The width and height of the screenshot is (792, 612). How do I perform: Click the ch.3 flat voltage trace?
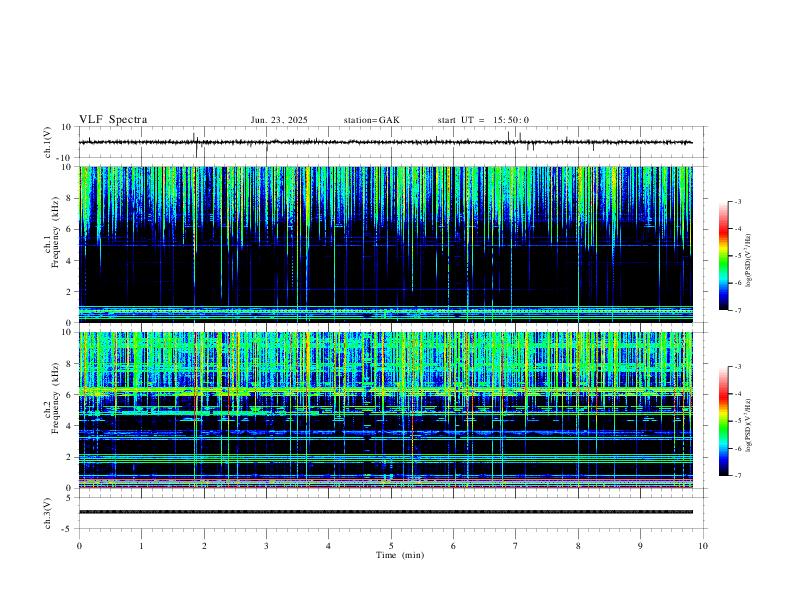point(385,512)
